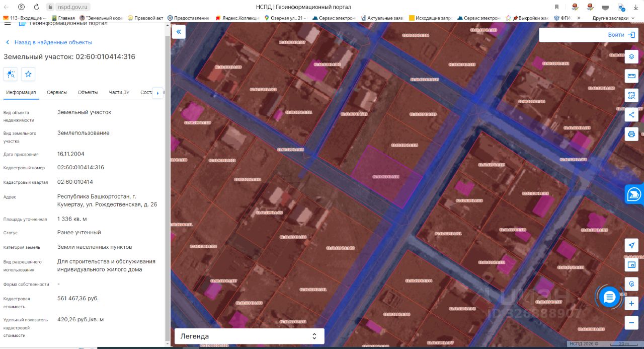Click the Земельный участок heading title
This screenshot has width=644, height=349.
(69, 56)
